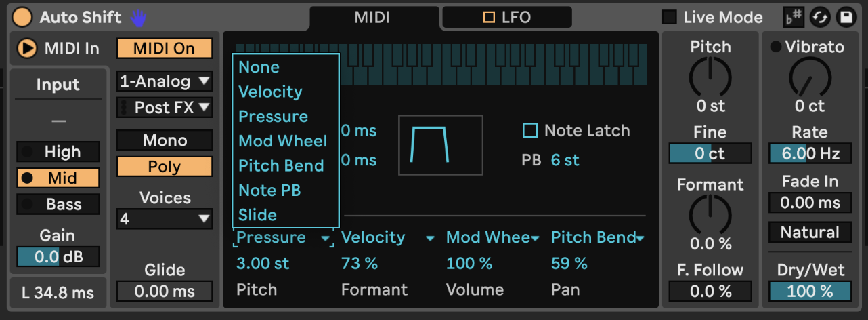The image size is (868, 320).
Task: Click the hot-swap preset circular arrows icon
Action: 820,18
